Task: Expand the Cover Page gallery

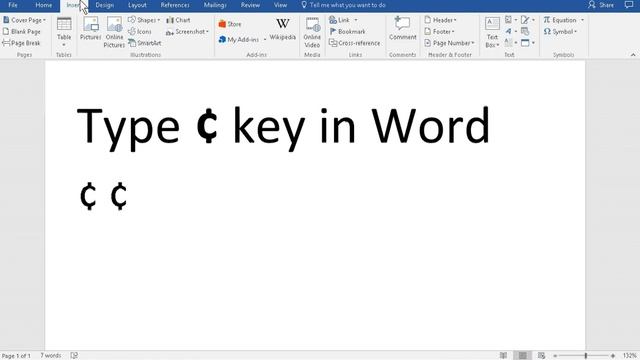Action: (24, 20)
